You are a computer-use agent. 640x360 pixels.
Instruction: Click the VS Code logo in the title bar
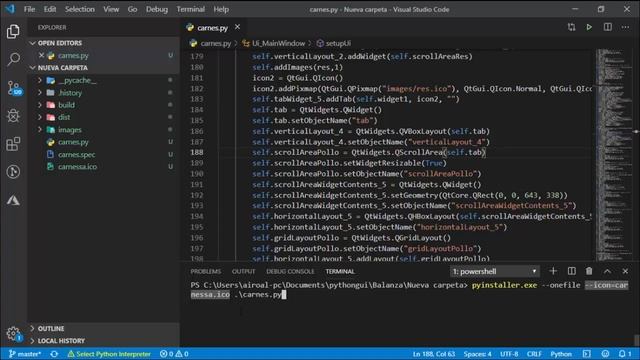pyautogui.click(x=9, y=9)
